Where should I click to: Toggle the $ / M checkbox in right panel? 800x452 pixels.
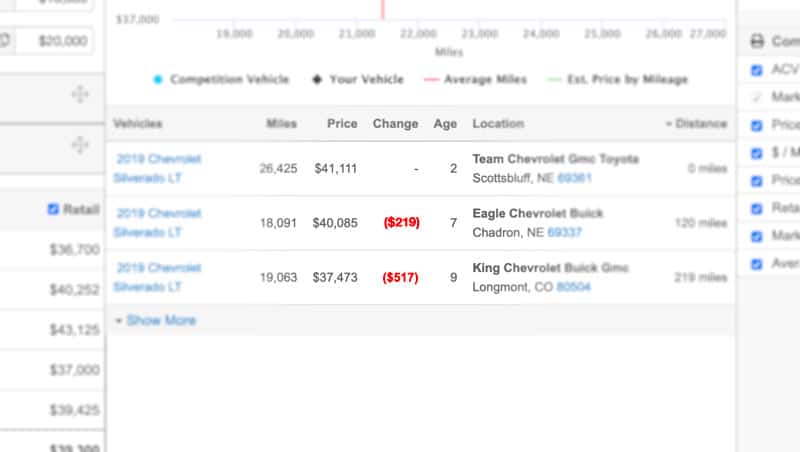757,153
